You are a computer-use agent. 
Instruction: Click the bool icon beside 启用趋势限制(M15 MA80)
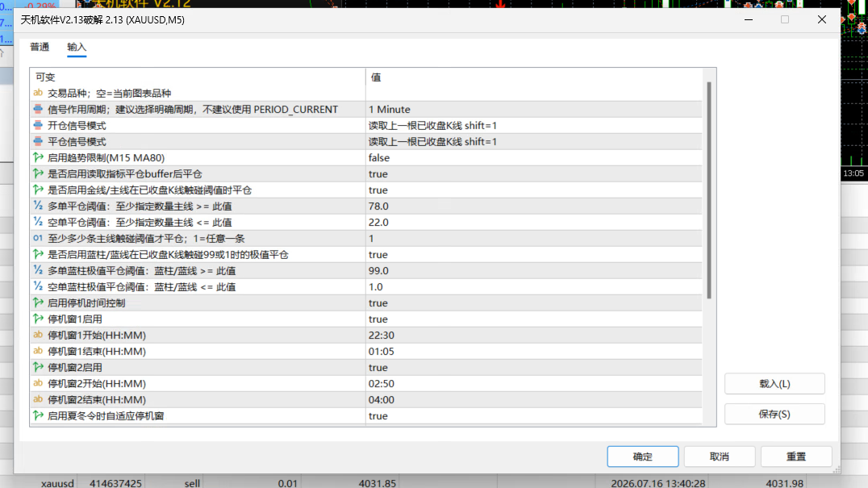38,157
